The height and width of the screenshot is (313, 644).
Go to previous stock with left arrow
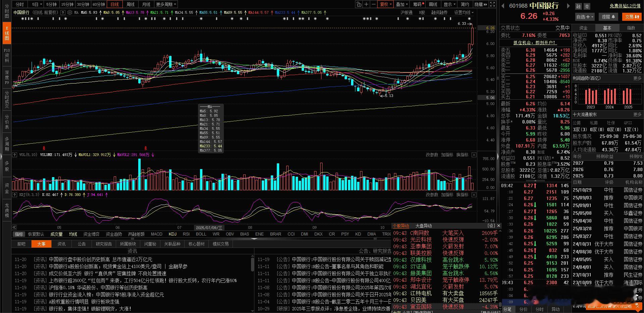503,6
